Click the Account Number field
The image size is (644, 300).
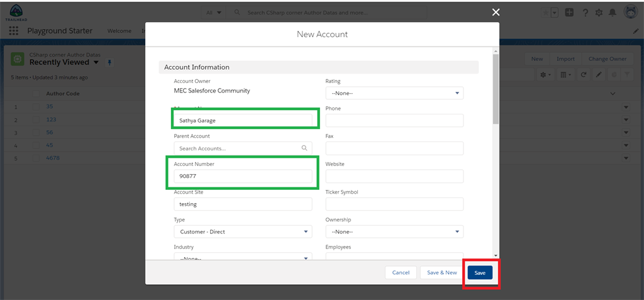pos(243,176)
